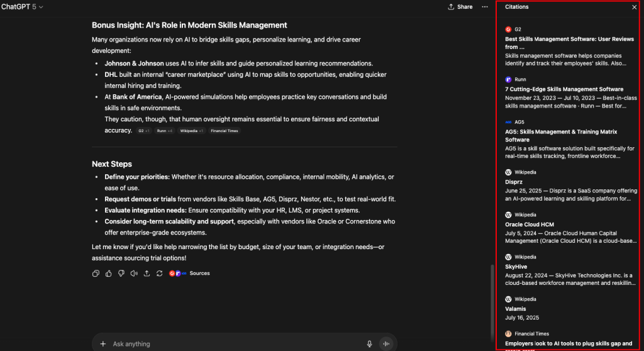Give the response a thumbs up
The width and height of the screenshot is (644, 351).
point(108,274)
